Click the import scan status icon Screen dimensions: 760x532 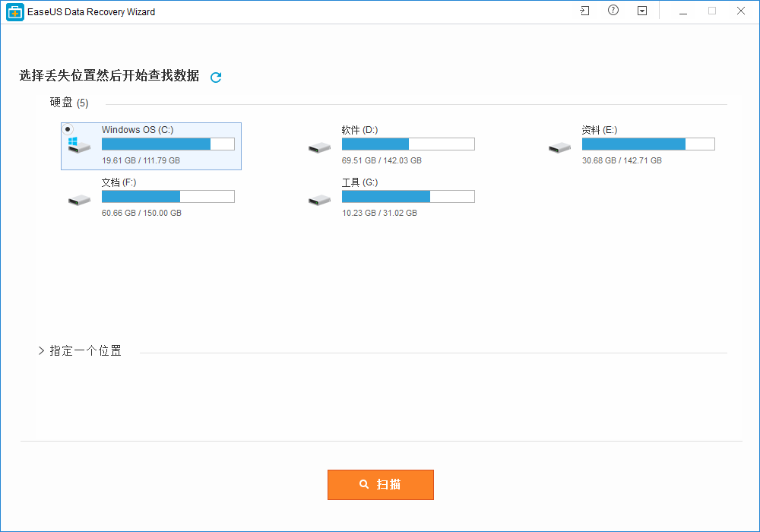click(584, 11)
